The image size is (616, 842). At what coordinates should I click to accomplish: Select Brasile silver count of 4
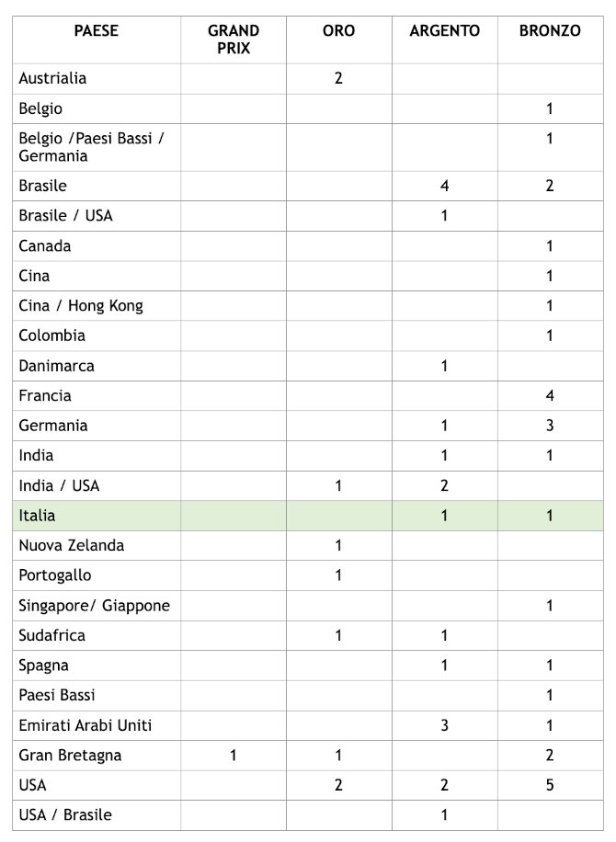click(x=444, y=186)
